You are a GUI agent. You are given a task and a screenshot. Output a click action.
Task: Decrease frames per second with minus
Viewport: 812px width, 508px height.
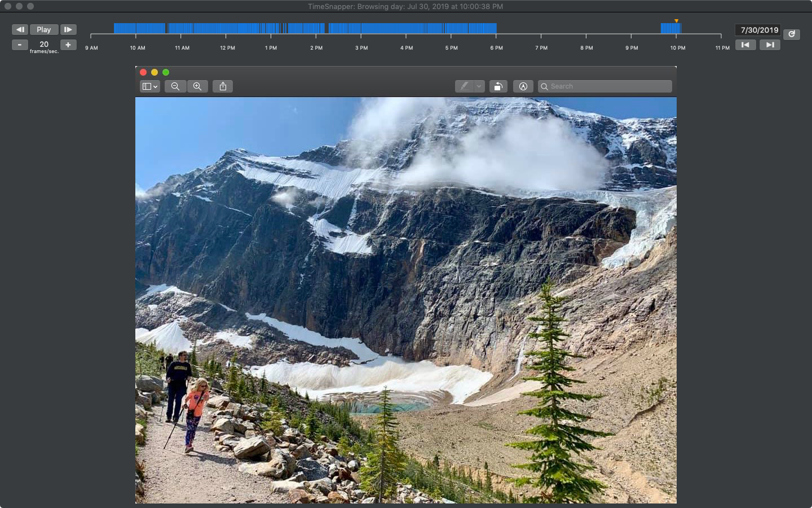pos(20,45)
